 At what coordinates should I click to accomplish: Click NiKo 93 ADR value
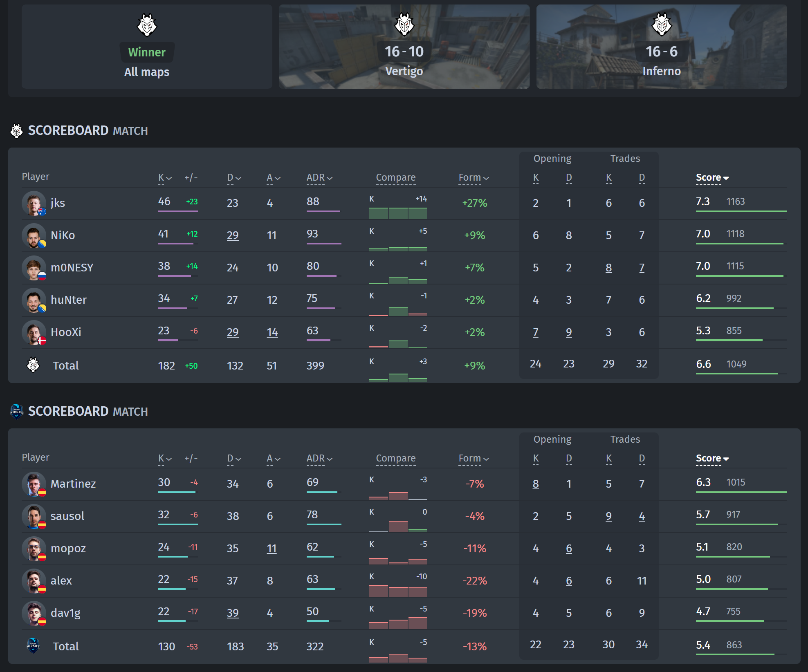312,234
